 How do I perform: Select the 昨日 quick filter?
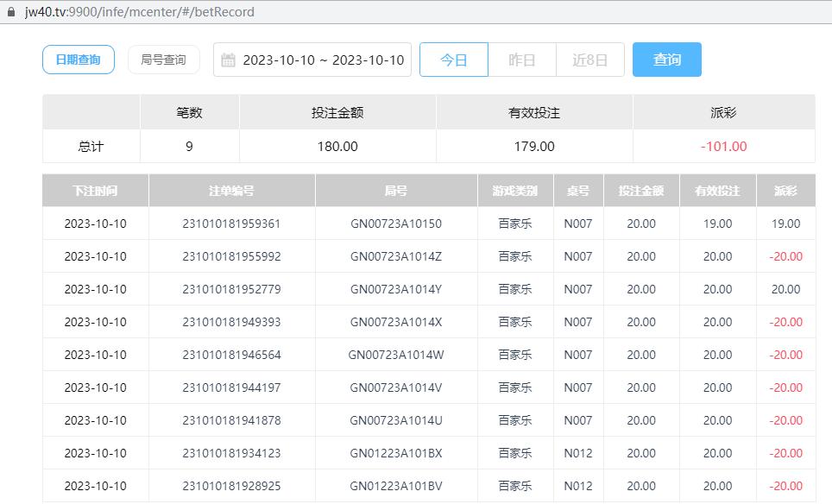click(522, 60)
